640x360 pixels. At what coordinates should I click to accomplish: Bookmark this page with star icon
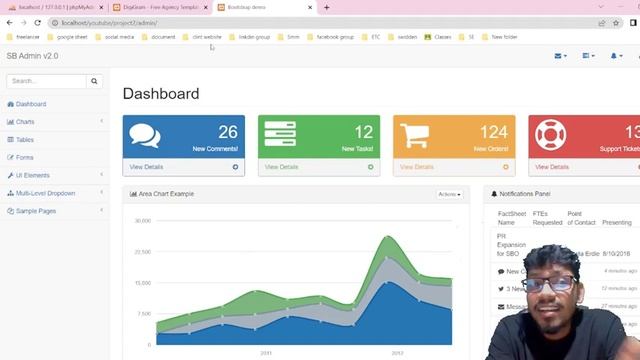coord(616,23)
